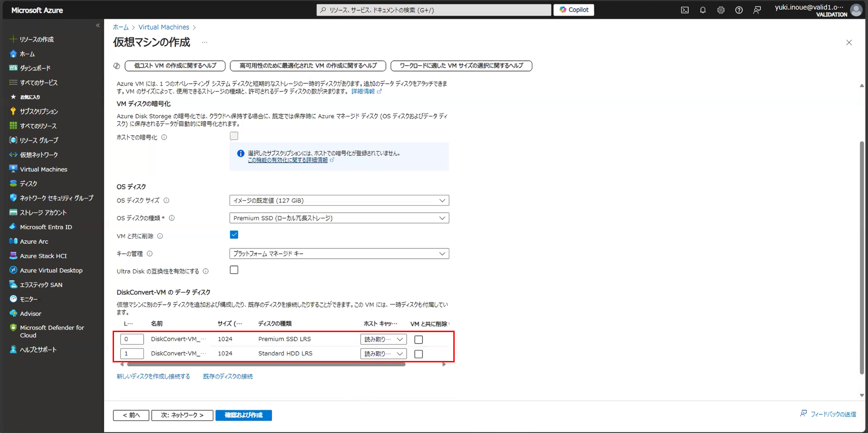Image resolution: width=868 pixels, height=433 pixels.
Task: Click 低コスト VM の作成に関するヘルプ button
Action: coord(175,66)
